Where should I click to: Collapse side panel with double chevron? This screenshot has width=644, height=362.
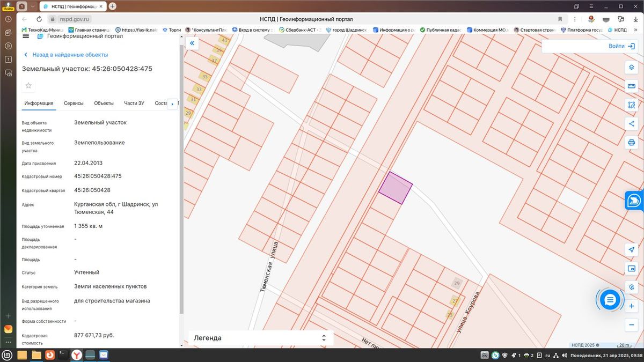[x=192, y=43]
